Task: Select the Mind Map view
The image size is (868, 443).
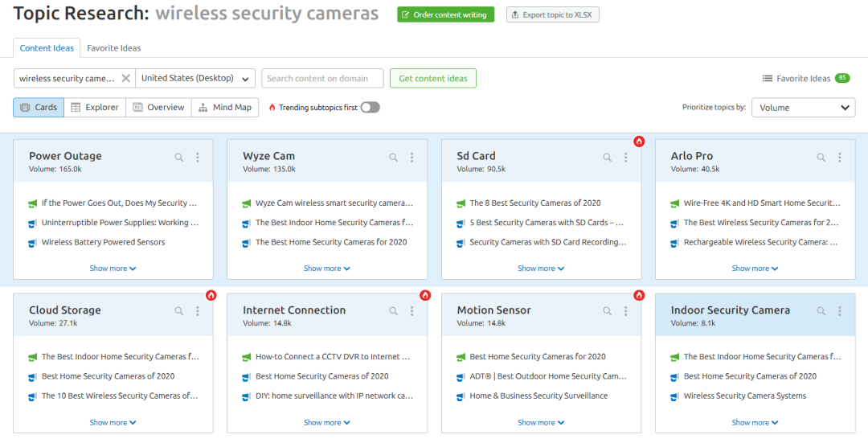Action: [x=225, y=108]
